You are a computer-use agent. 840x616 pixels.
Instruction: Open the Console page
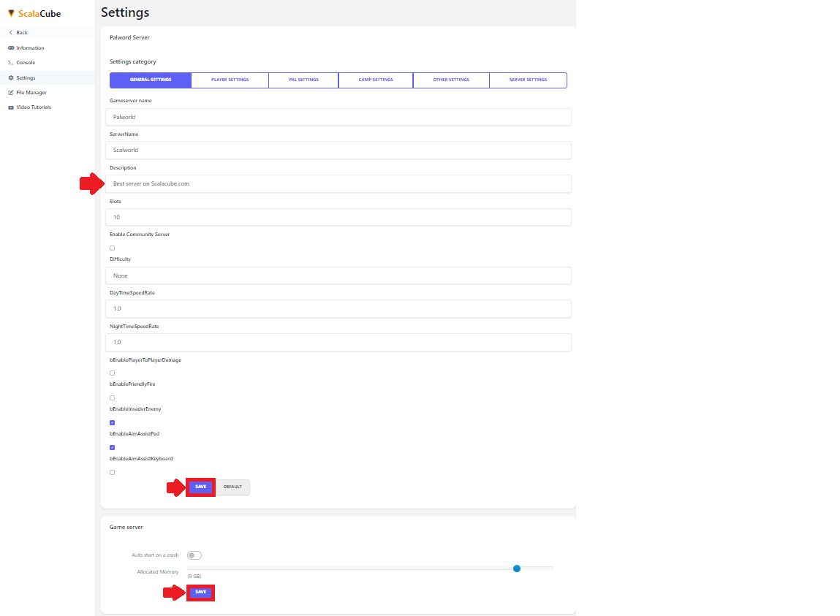click(x=26, y=63)
